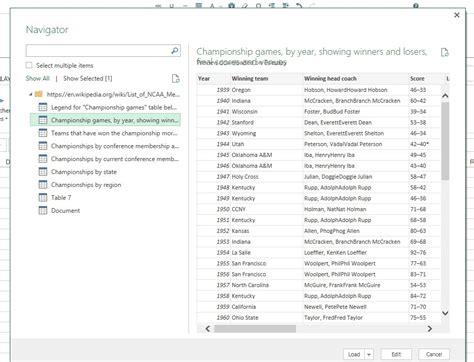The width and height of the screenshot is (474, 362).
Task: Click the Winning head coach column header
Action: click(355, 79)
